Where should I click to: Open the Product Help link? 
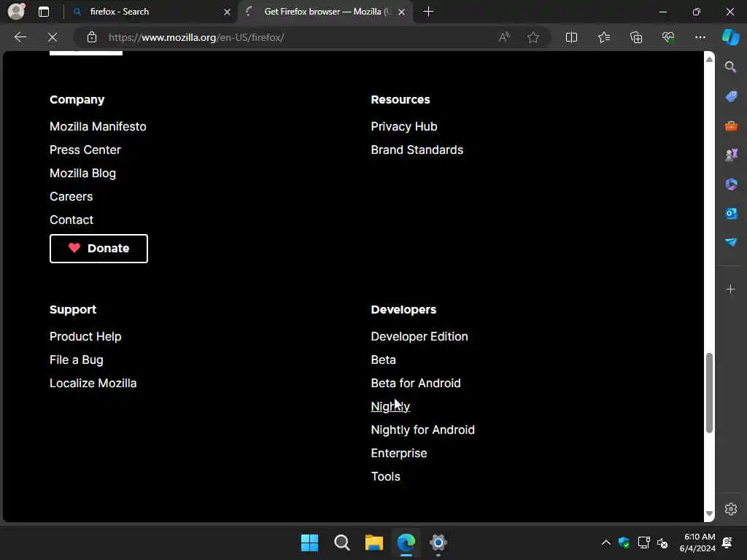tap(85, 336)
